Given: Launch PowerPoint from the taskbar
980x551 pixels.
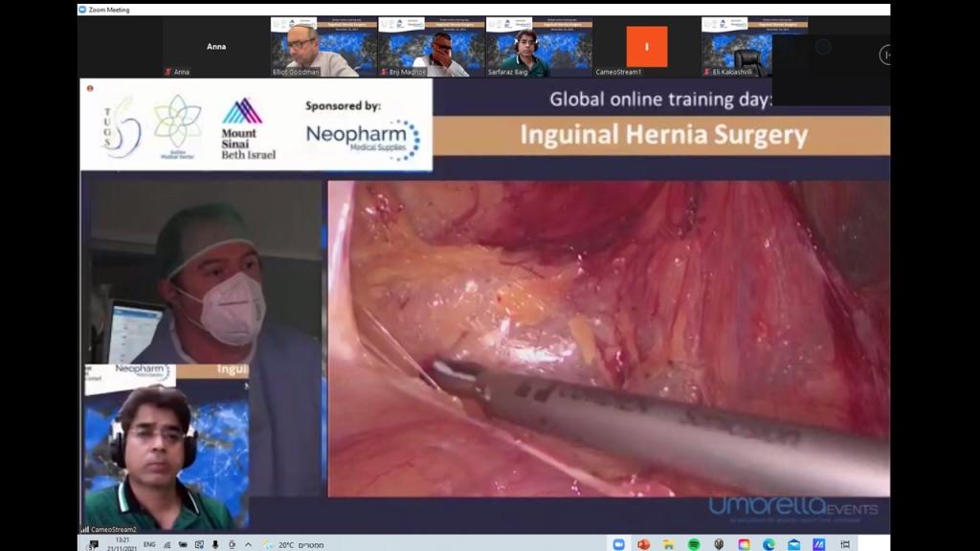Looking at the screenshot, I should click(x=643, y=544).
